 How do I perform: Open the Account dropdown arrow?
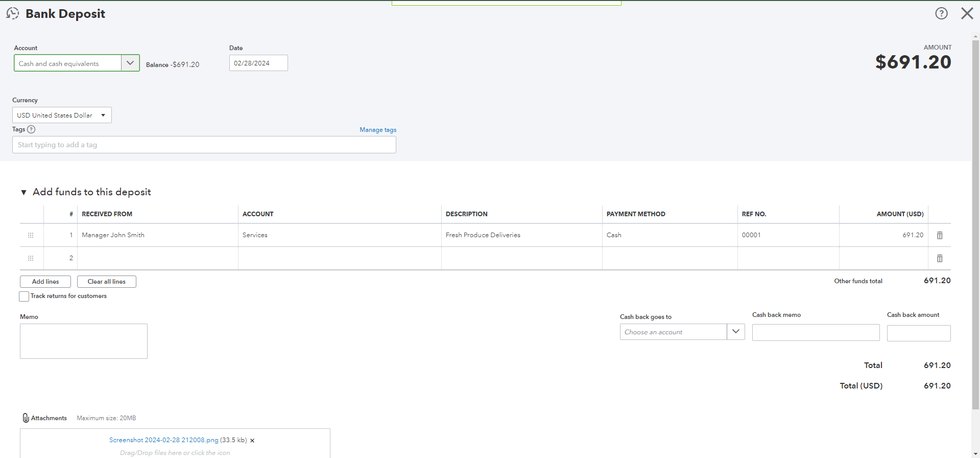coord(130,63)
